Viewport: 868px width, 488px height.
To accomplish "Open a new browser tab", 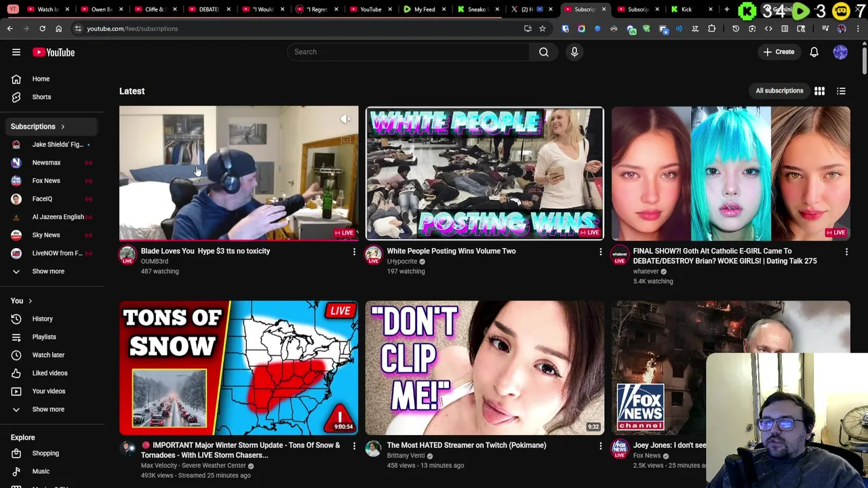I will [726, 9].
